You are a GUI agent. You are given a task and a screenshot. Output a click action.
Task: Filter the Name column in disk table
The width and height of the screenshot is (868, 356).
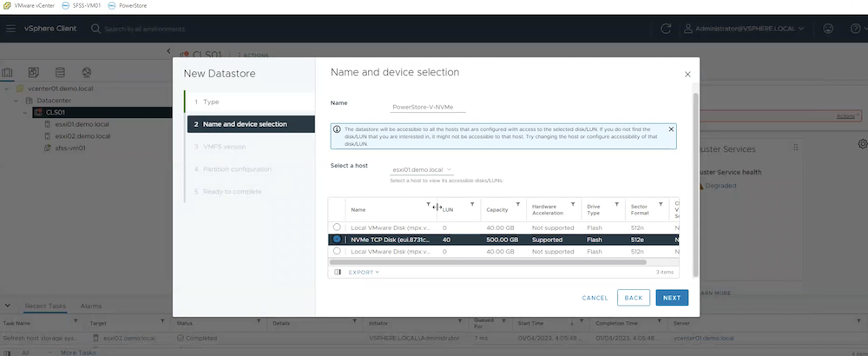[428, 204]
